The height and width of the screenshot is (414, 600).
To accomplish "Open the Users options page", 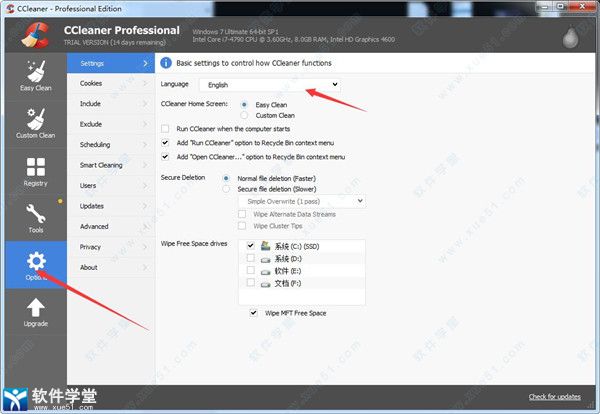I will tap(111, 186).
